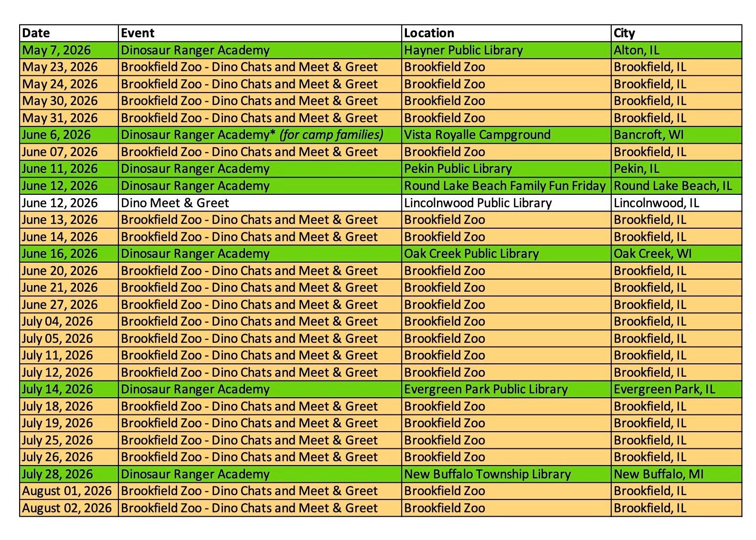Click the Pekin Public Library location cell

tap(506, 169)
